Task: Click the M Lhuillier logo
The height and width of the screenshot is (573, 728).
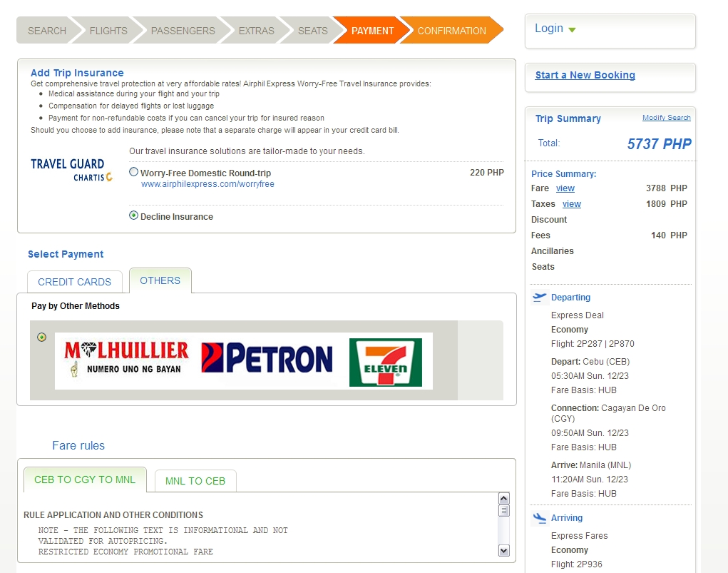Action: tap(127, 359)
